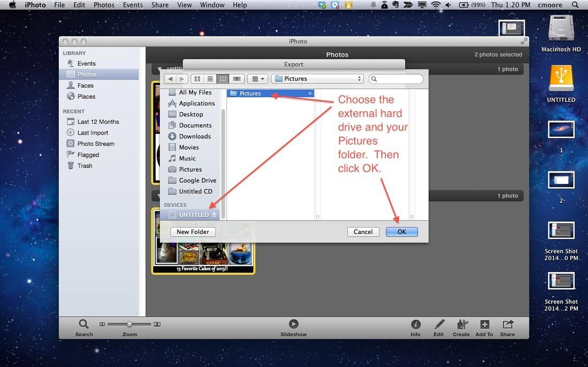The image size is (588, 367).
Task: Switch to list view in Export dialog
Action: pyautogui.click(x=210, y=79)
